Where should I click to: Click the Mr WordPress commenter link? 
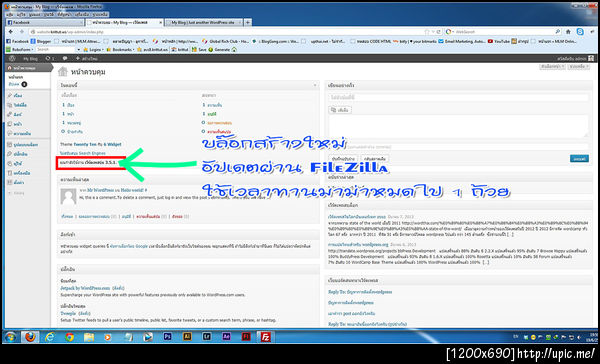[x=100, y=190]
